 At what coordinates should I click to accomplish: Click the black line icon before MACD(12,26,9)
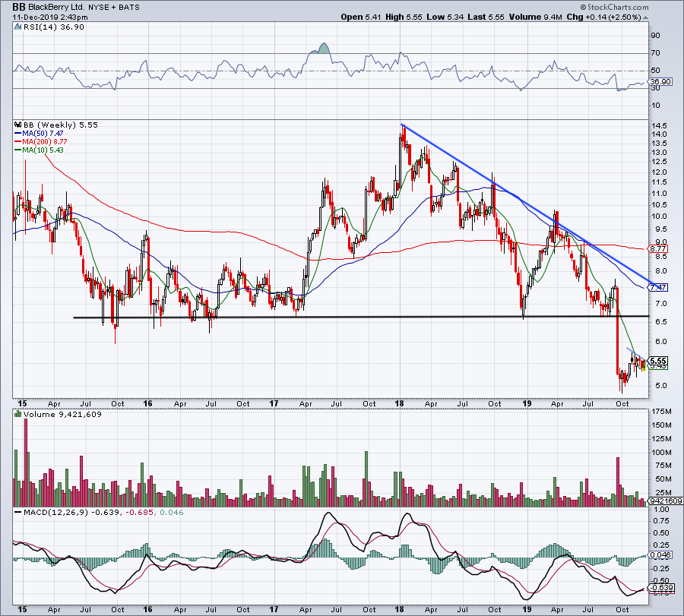click(18, 512)
